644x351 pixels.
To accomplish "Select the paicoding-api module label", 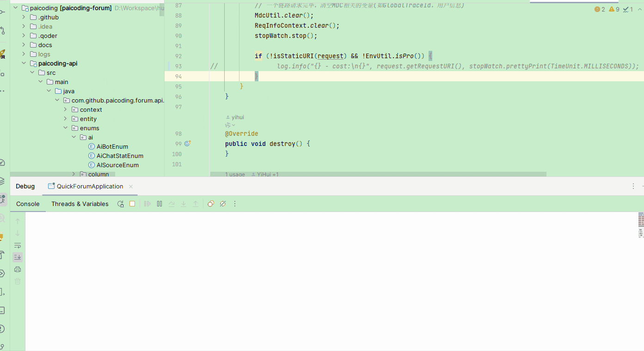I will 58,63.
